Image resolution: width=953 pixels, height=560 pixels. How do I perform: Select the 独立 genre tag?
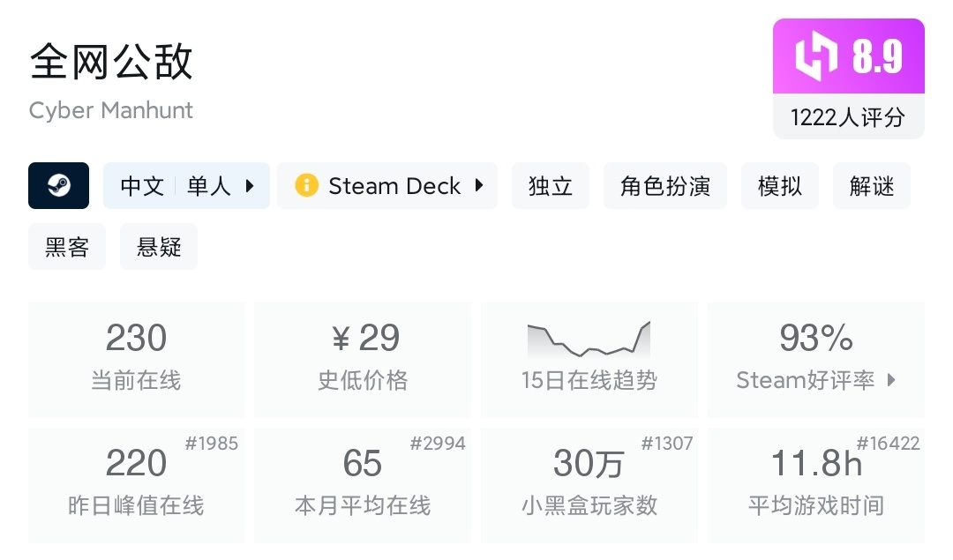551,186
